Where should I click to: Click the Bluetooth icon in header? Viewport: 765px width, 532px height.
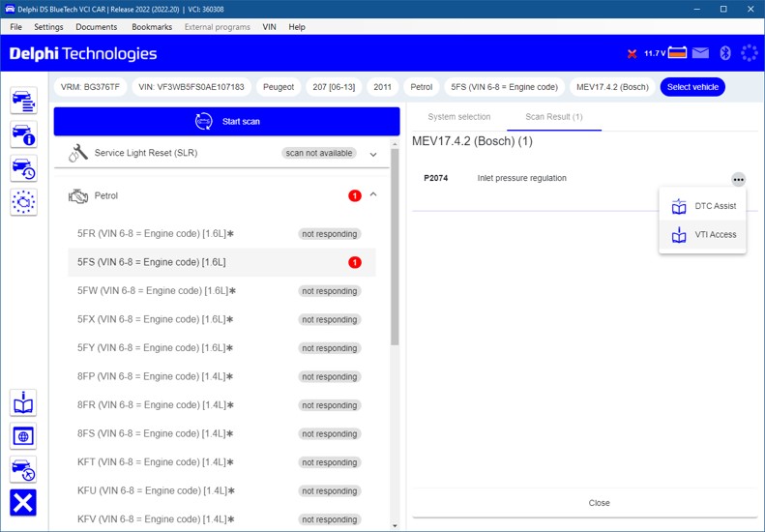(725, 52)
